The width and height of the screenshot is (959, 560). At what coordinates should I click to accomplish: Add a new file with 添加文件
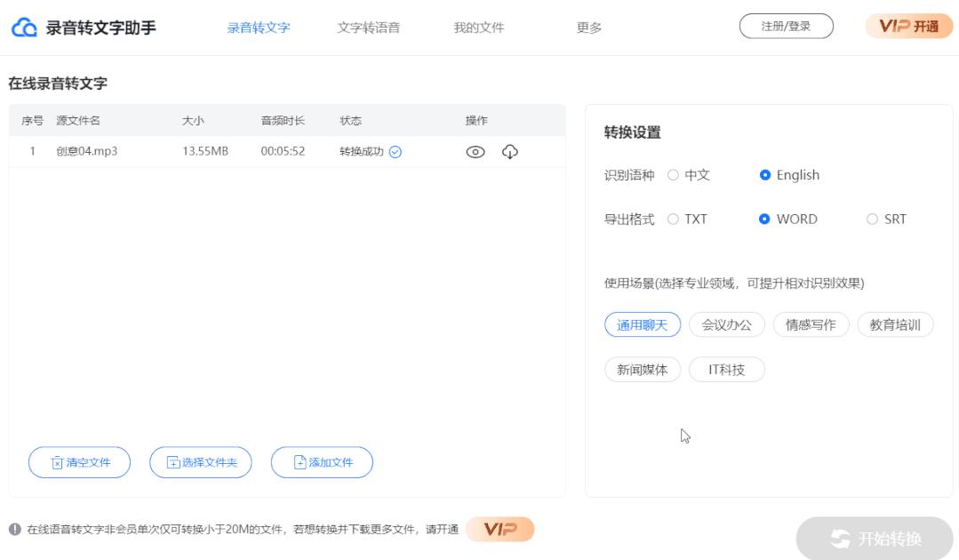point(322,461)
